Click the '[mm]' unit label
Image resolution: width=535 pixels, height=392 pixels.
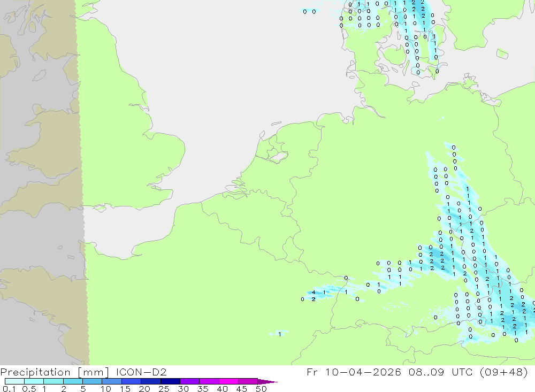pos(94,372)
